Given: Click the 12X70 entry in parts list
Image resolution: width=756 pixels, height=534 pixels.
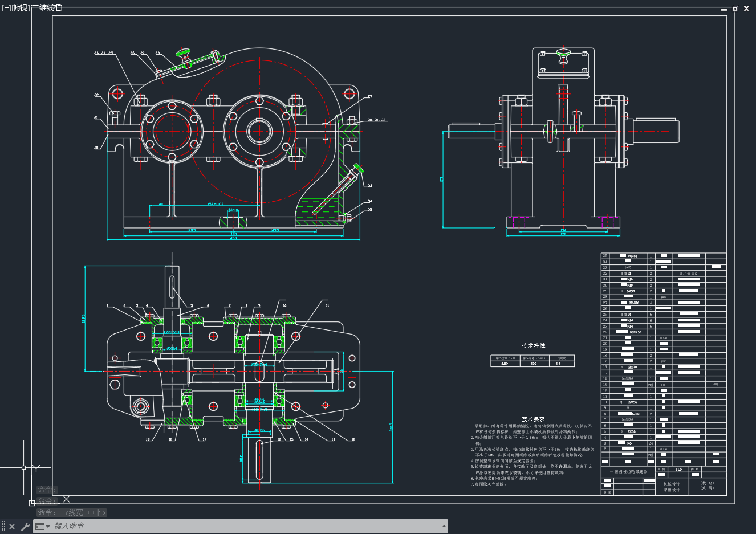Looking at the screenshot, I should pos(632,367).
